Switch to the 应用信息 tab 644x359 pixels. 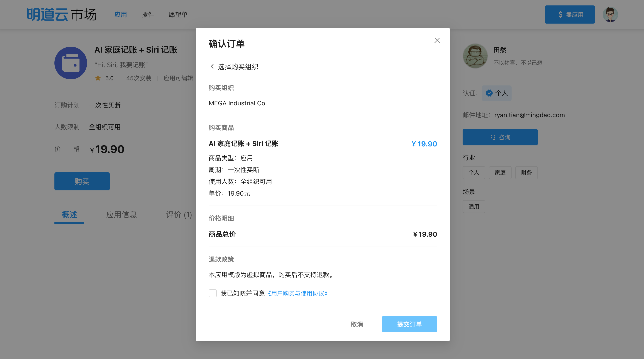pyautogui.click(x=121, y=215)
